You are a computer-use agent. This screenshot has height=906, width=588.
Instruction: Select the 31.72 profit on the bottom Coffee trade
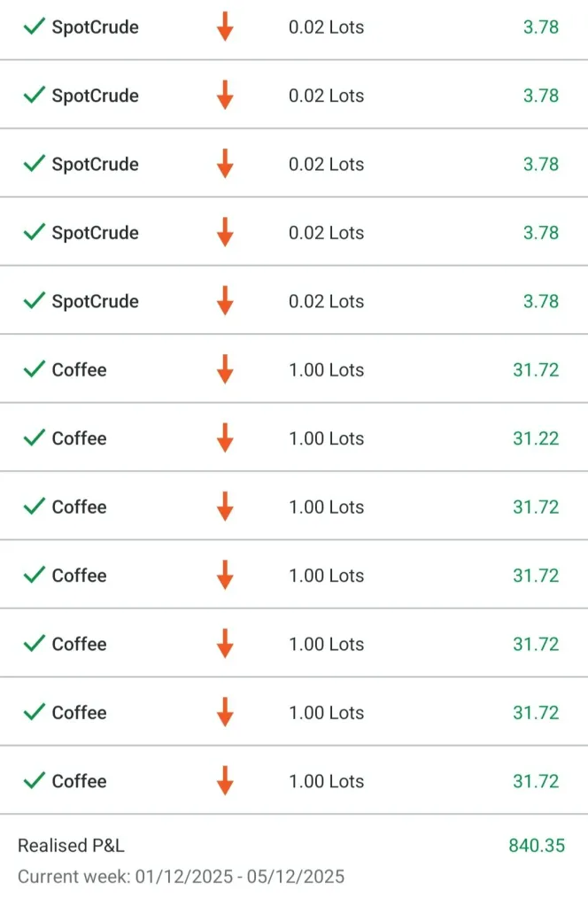[536, 781]
